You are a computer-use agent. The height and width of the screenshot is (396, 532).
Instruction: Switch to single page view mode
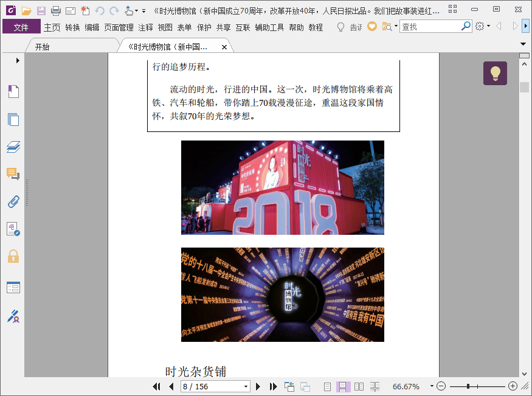[328, 386]
